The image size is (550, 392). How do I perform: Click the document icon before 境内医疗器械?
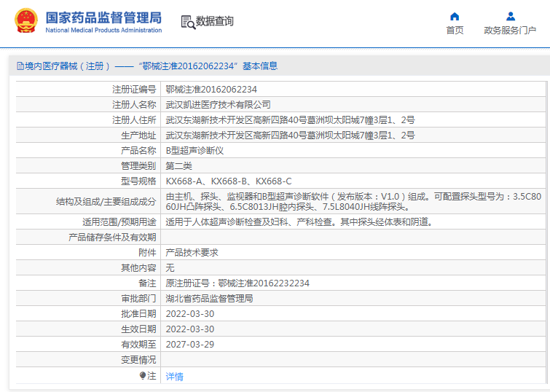pos(20,66)
